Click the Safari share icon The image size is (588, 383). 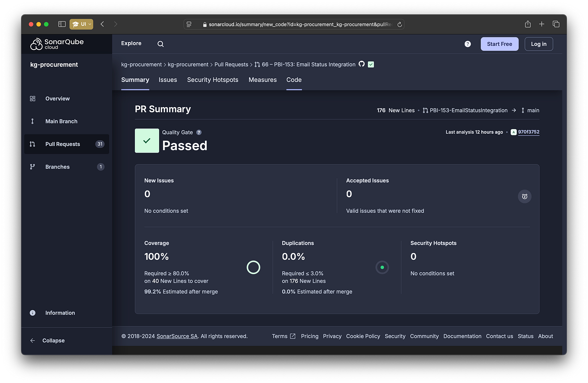tap(528, 24)
